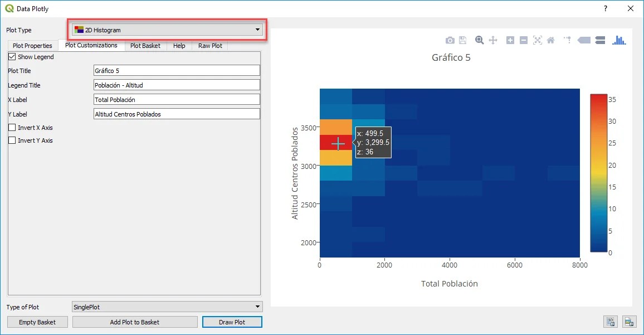Select compare data on hover icon
The width and height of the screenshot is (644, 335).
(600, 40)
